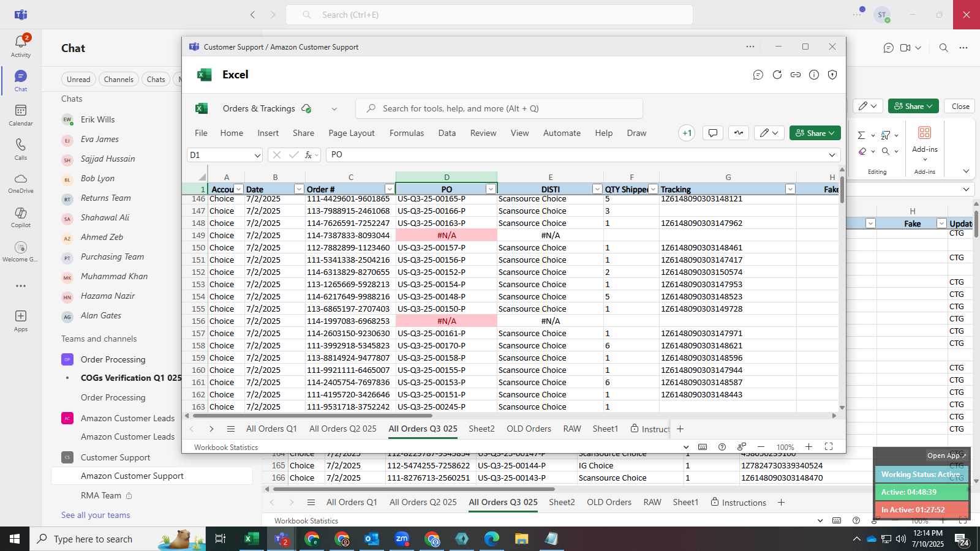Open dropdown next to Orders & Trackings title
This screenshot has height=551, width=980.
pyautogui.click(x=334, y=109)
